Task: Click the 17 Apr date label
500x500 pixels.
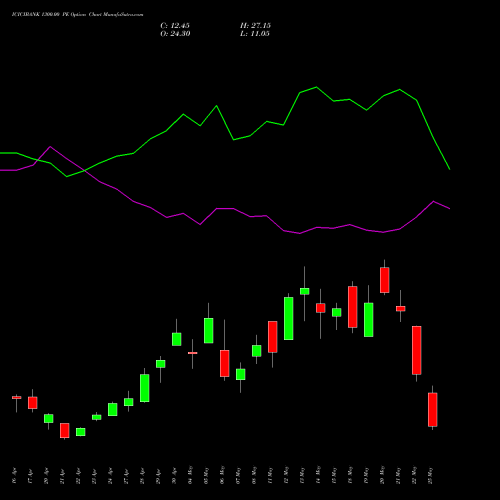Action: coord(30,476)
